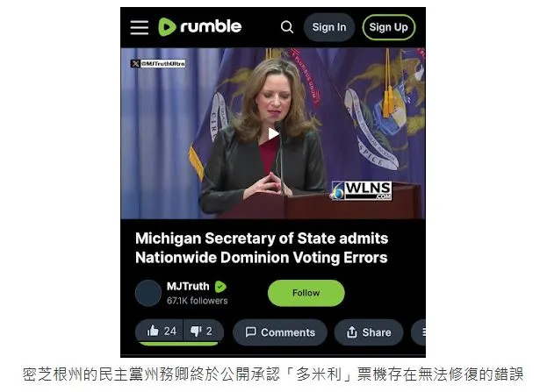Click the verified badge next to MJTruth

click(x=220, y=287)
